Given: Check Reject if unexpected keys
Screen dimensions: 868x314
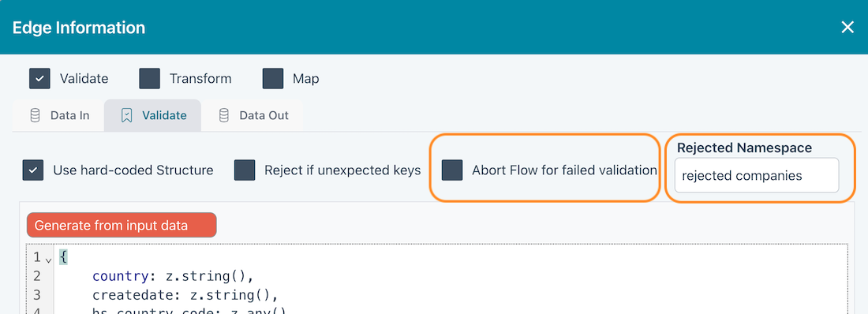Looking at the screenshot, I should 245,170.
